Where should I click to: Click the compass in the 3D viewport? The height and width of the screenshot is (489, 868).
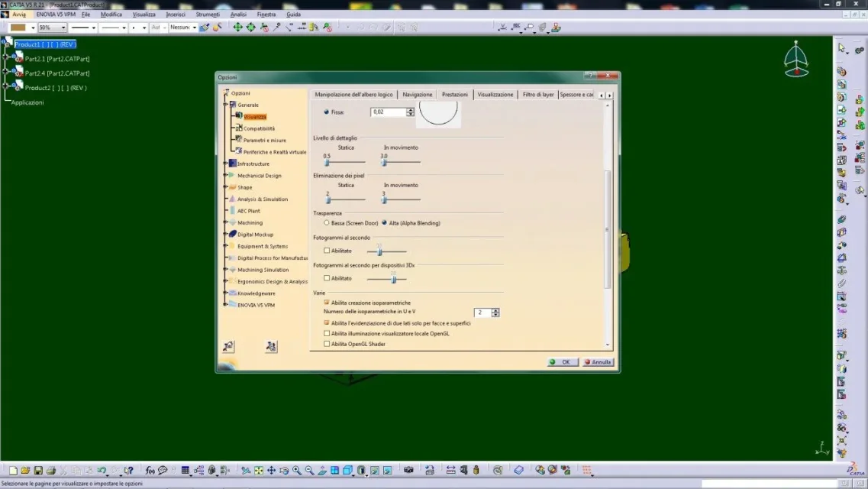[796, 60]
